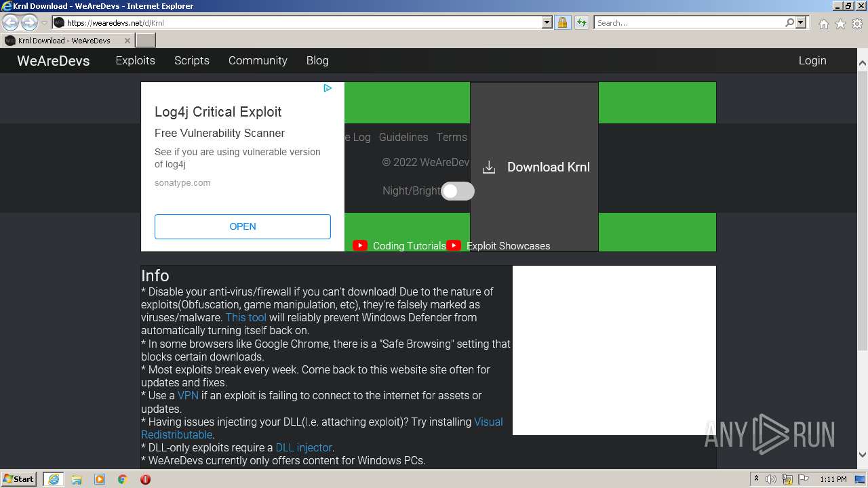
Task: Click the AdChoices icon on the ad
Action: click(x=328, y=88)
